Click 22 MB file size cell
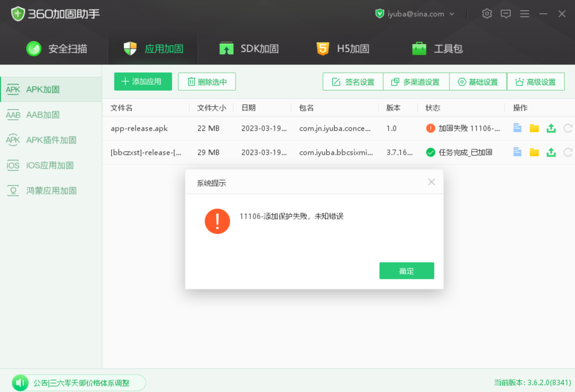The width and height of the screenshot is (575, 392). click(208, 129)
